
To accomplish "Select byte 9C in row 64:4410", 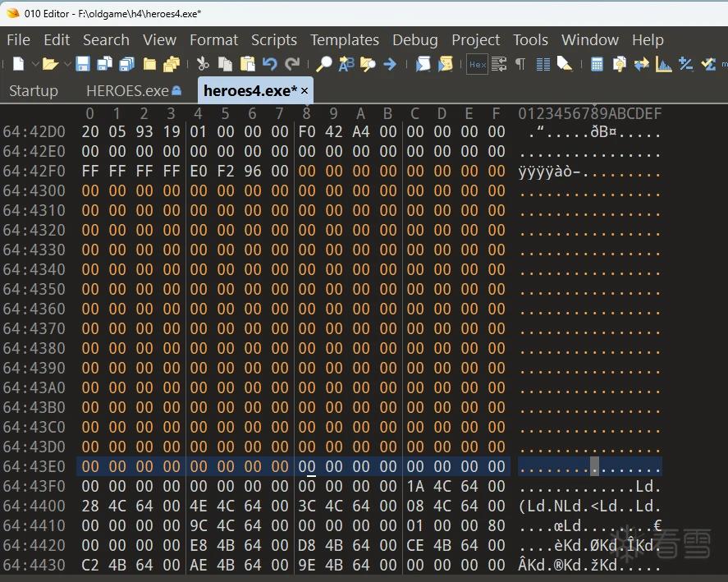I will point(199,526).
